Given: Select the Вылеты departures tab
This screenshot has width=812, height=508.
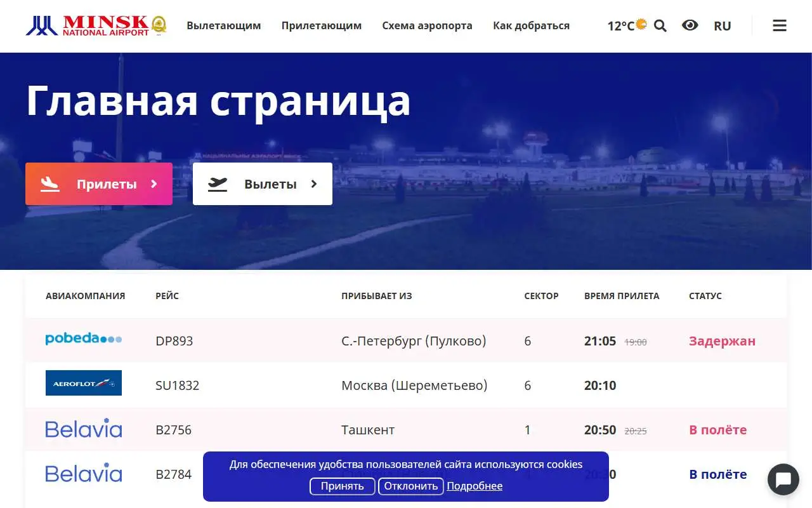Looking at the screenshot, I should point(263,184).
